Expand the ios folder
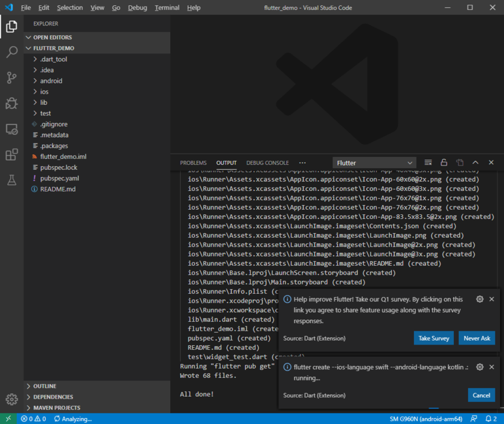The width and height of the screenshot is (504, 424). [97, 92]
